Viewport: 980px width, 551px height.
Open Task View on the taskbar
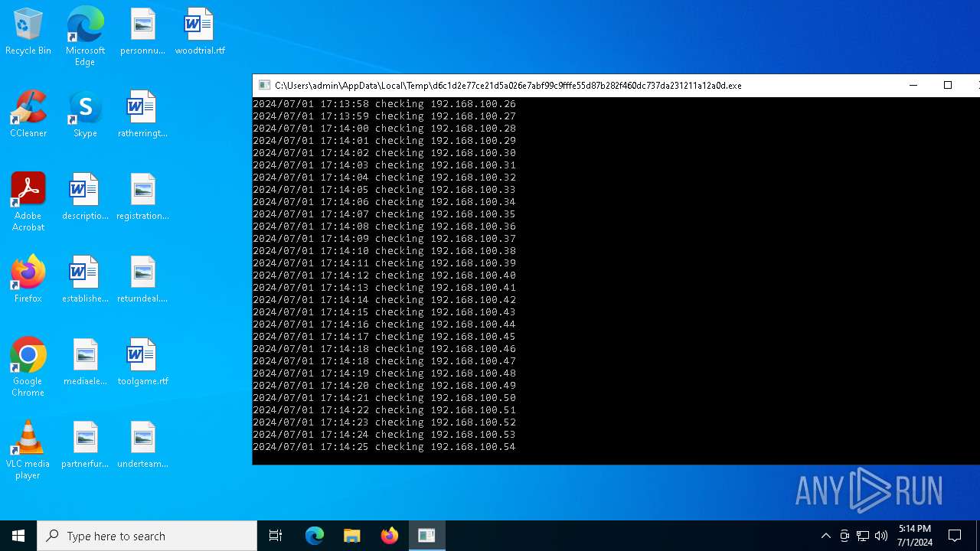276,536
